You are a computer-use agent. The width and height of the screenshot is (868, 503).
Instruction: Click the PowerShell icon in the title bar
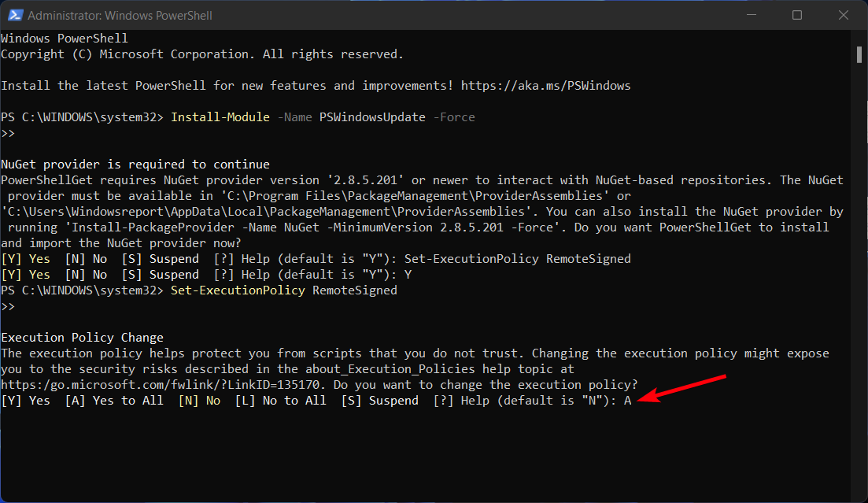(13, 15)
